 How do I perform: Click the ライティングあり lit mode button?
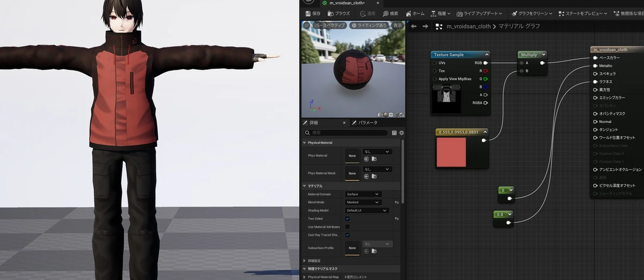pyautogui.click(x=369, y=25)
